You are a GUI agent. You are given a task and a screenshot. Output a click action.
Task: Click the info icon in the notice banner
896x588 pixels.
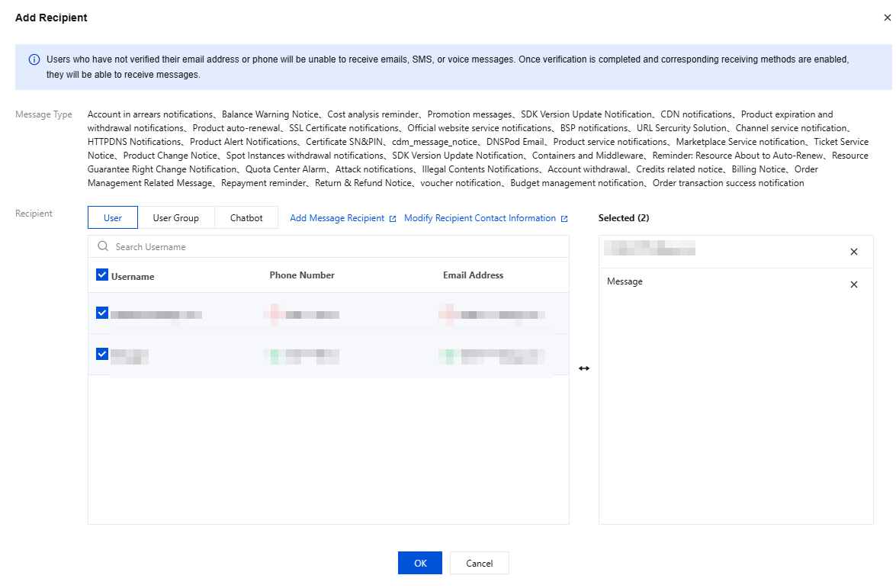(x=34, y=59)
